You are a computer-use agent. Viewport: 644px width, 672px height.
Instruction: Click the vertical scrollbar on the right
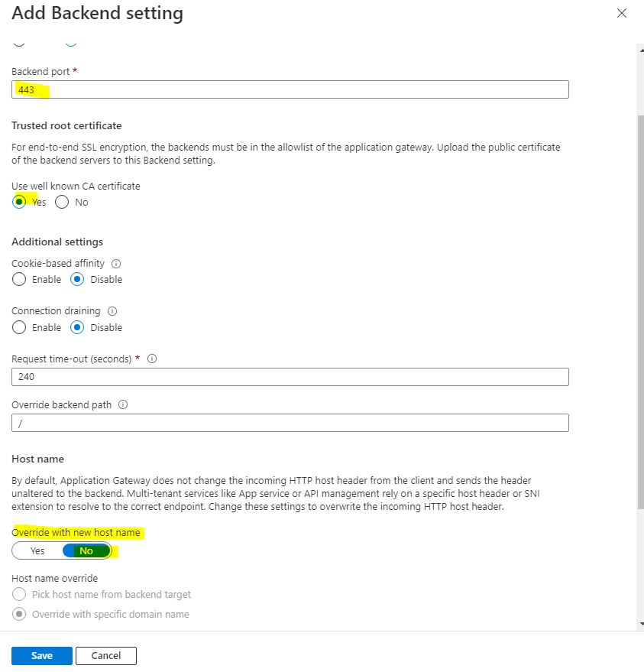(639, 306)
